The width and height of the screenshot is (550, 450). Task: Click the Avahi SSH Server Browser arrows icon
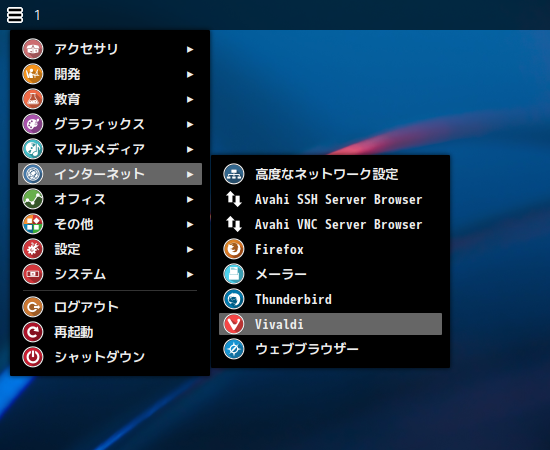(x=234, y=199)
